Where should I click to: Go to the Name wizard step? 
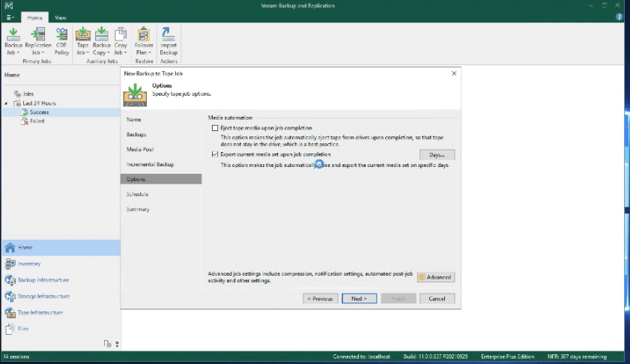tap(134, 120)
